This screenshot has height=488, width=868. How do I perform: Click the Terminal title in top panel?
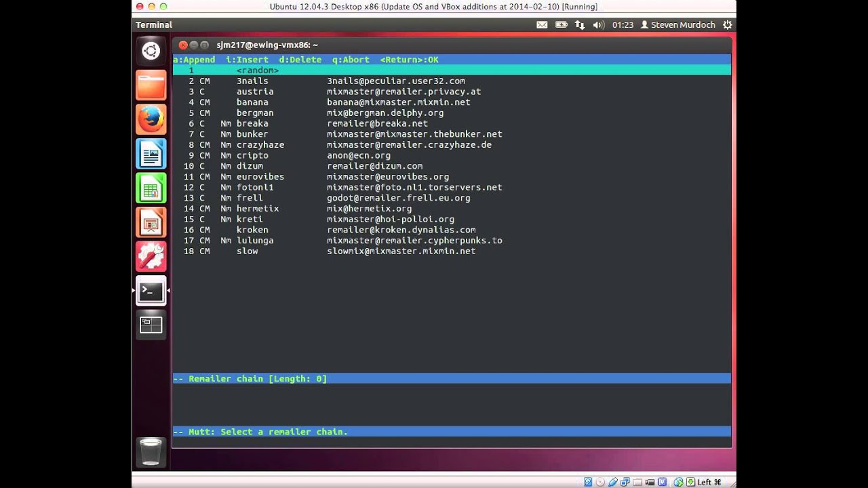154,24
